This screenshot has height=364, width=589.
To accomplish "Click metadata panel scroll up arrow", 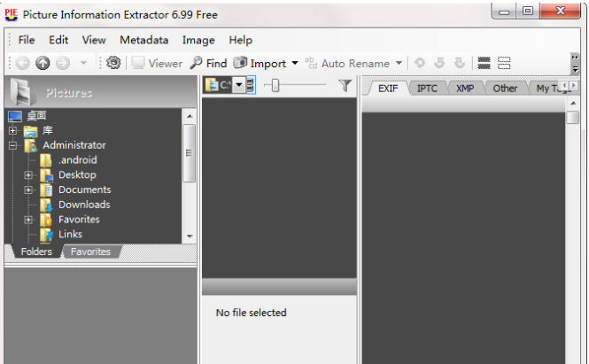I will [x=573, y=104].
